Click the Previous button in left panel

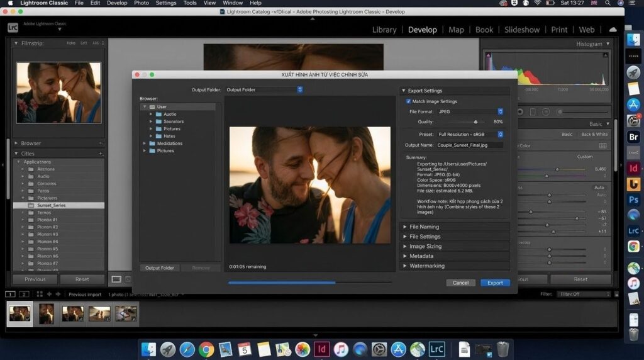(x=35, y=279)
